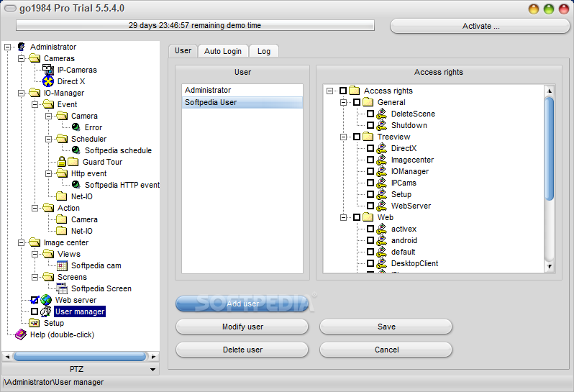The image size is (574, 392).
Task: Tick the DeleteScene checkbox
Action: click(370, 114)
